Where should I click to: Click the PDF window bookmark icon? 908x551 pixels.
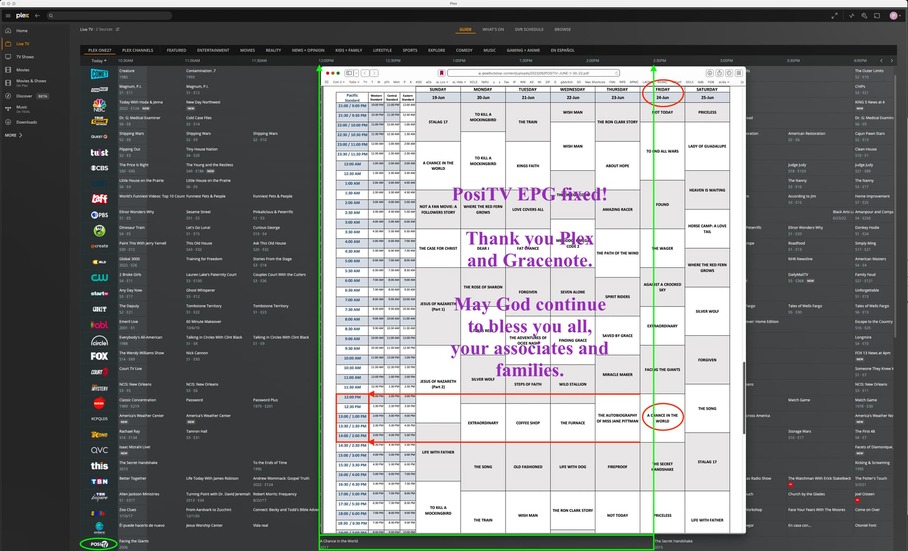pos(441,74)
